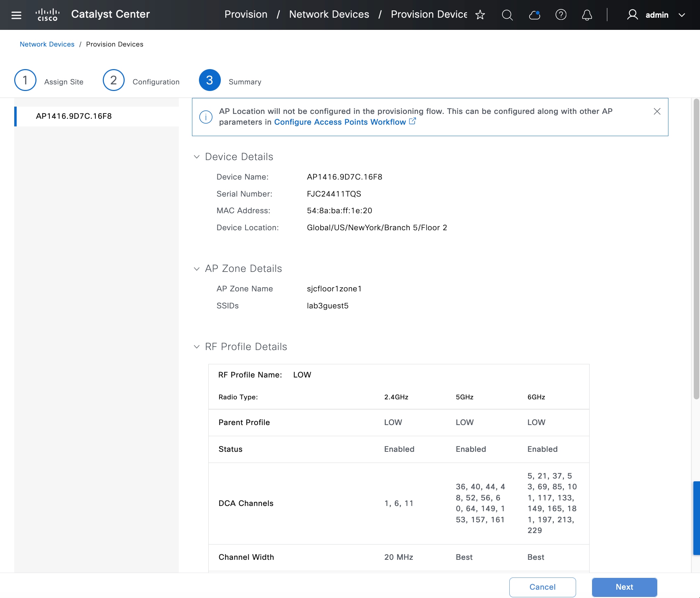The width and height of the screenshot is (700, 598).
Task: Click the Next button
Action: [x=624, y=587]
